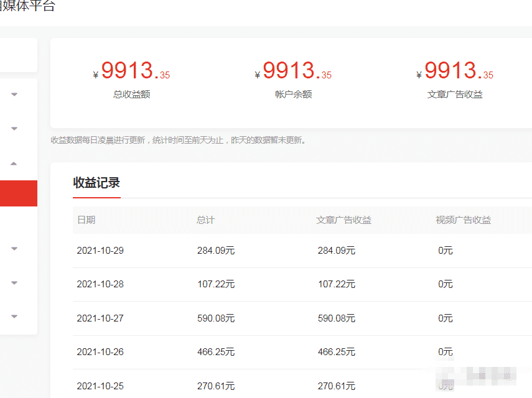Click the 日期 column header
The width and height of the screenshot is (532, 398).
coord(86,220)
